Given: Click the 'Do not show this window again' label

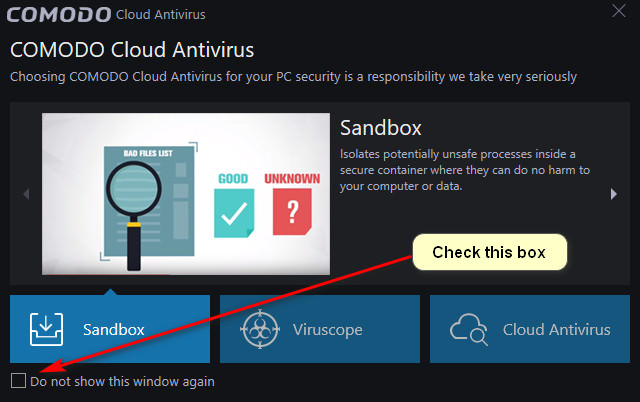Looking at the screenshot, I should [x=122, y=382].
